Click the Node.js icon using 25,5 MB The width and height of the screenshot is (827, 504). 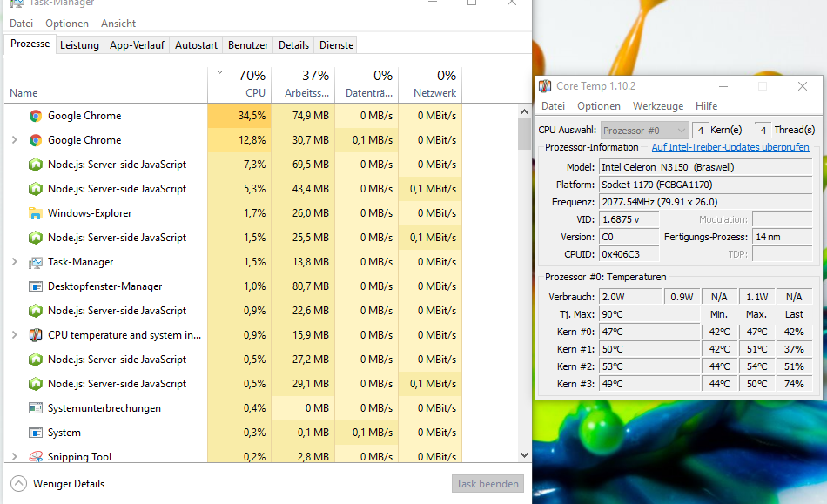pyautogui.click(x=36, y=238)
